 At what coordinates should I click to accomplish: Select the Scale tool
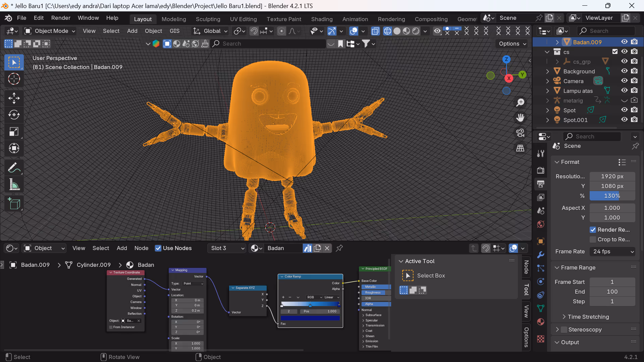[14, 131]
